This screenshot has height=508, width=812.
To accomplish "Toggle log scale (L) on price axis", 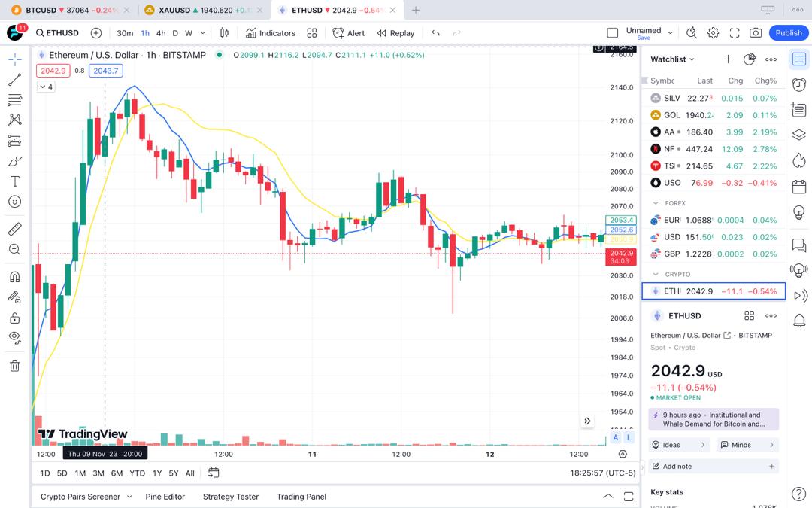I will [629, 437].
